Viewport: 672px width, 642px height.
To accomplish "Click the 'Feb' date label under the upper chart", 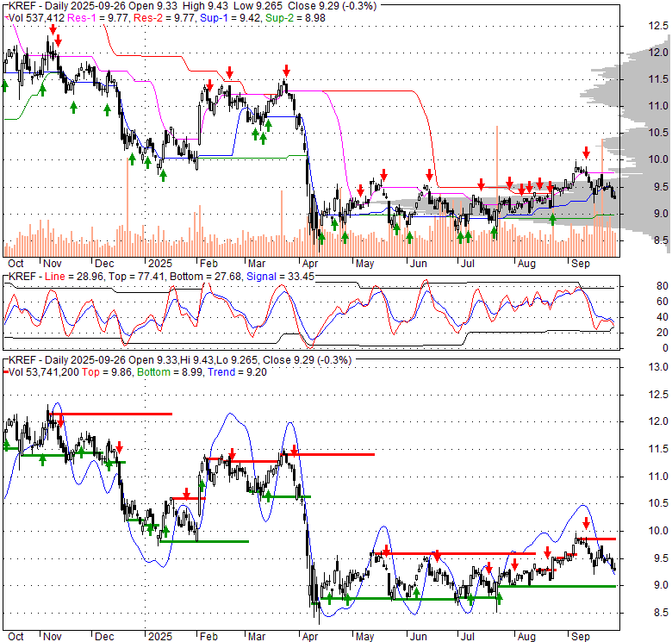I will 208,264.
